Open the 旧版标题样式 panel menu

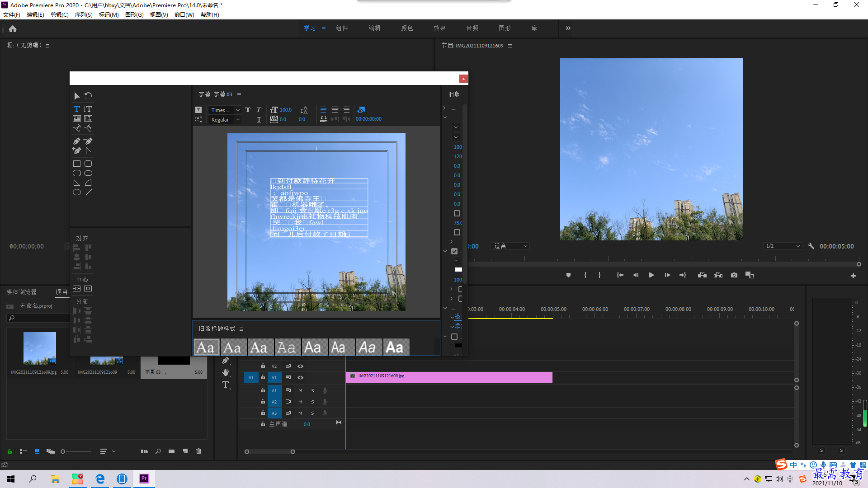[241, 329]
